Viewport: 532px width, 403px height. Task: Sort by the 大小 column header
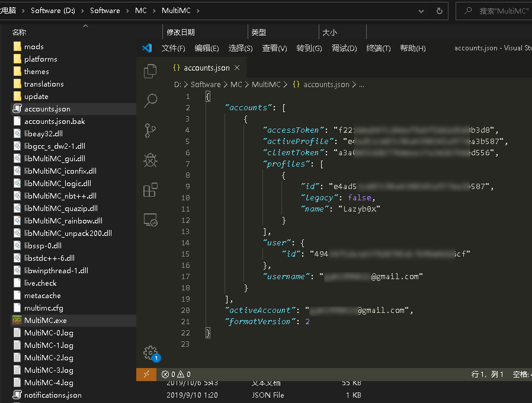tap(329, 32)
